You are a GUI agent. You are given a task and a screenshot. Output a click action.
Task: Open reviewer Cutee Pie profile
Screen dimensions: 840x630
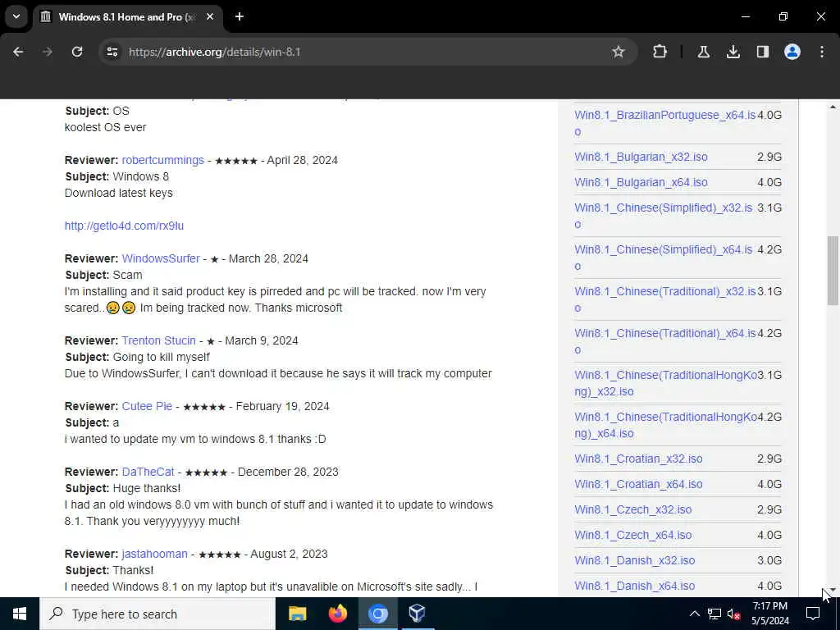(x=147, y=407)
